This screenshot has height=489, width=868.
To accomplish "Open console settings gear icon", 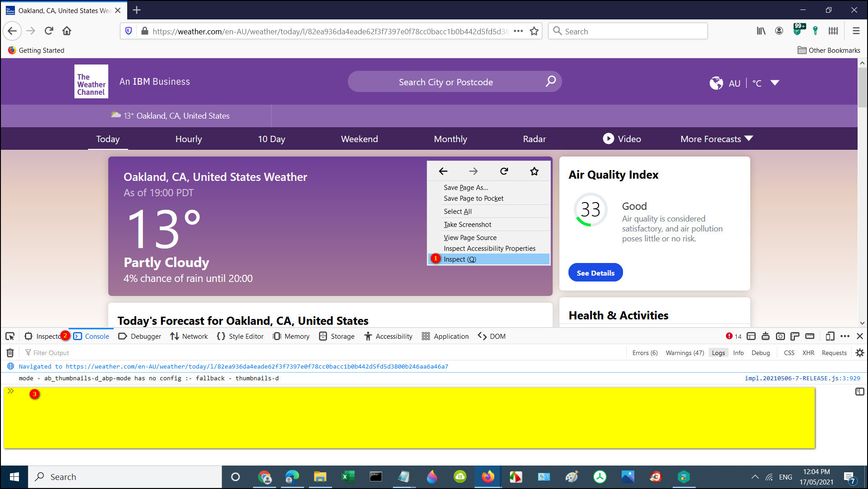I will (859, 353).
